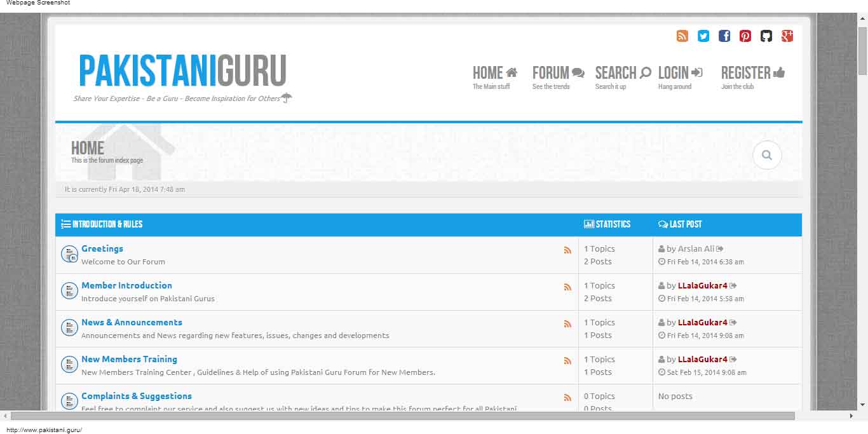Open RSS feed for News & Announcements
868x434 pixels.
point(567,324)
